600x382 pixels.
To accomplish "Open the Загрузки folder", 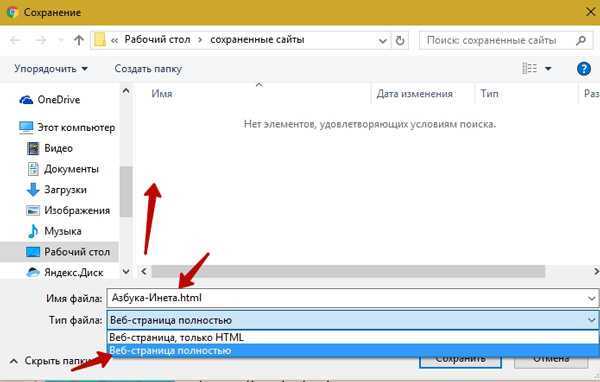I will click(x=65, y=190).
